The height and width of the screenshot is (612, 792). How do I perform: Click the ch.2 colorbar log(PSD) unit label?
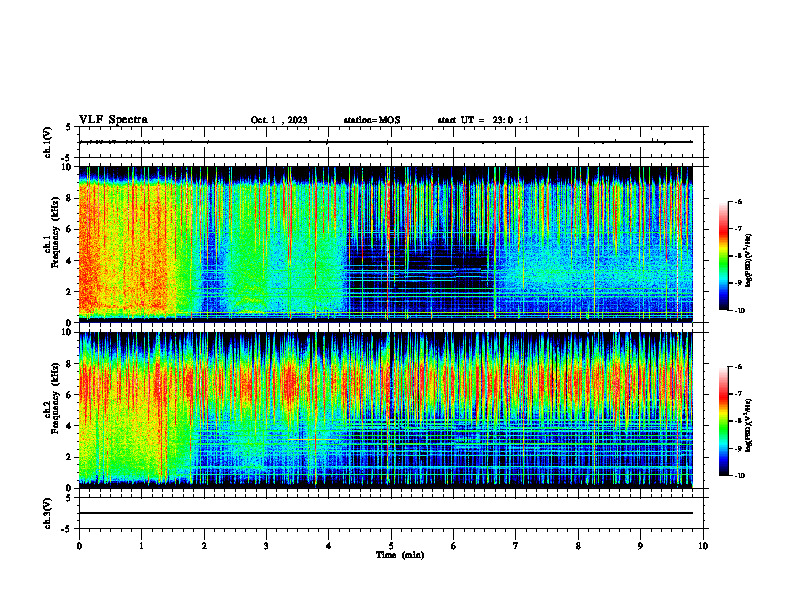[749, 425]
